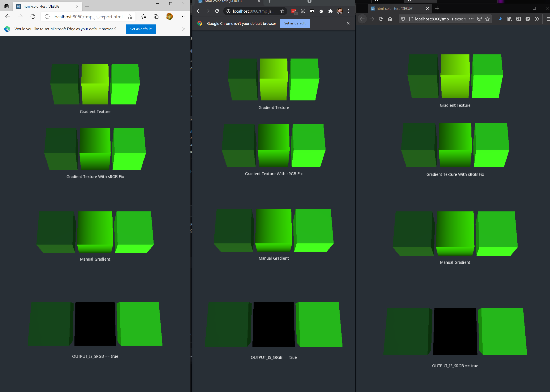Open Firefox's Library icon

coord(509,19)
